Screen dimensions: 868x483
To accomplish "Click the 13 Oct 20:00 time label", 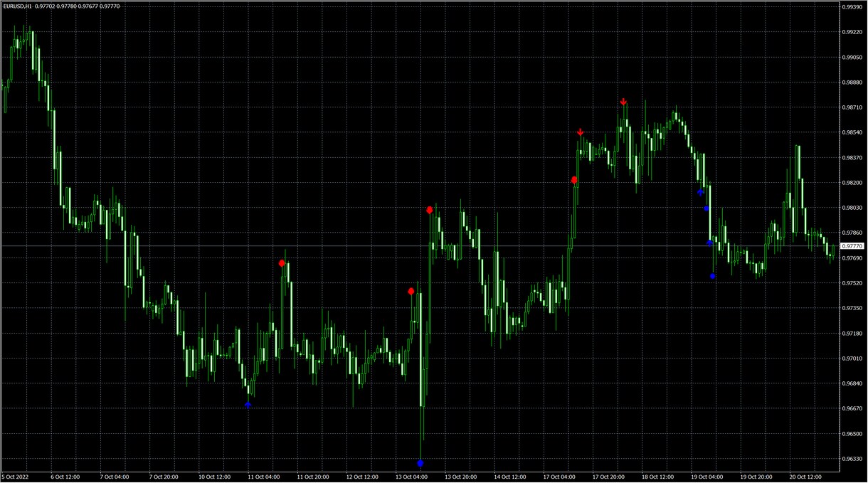I will (x=461, y=477).
